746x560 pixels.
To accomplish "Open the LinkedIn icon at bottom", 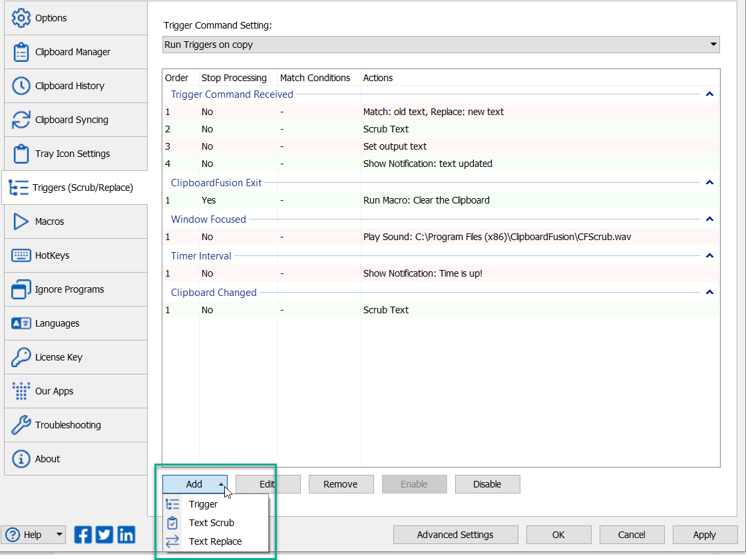I will 126,534.
